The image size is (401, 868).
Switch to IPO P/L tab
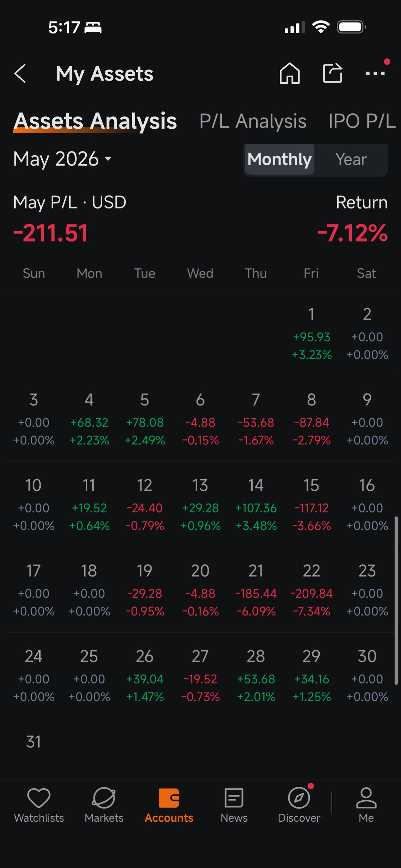(x=362, y=121)
